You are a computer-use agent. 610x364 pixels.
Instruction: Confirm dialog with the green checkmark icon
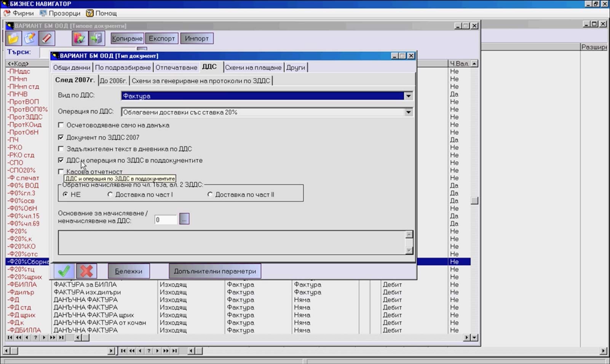click(64, 271)
